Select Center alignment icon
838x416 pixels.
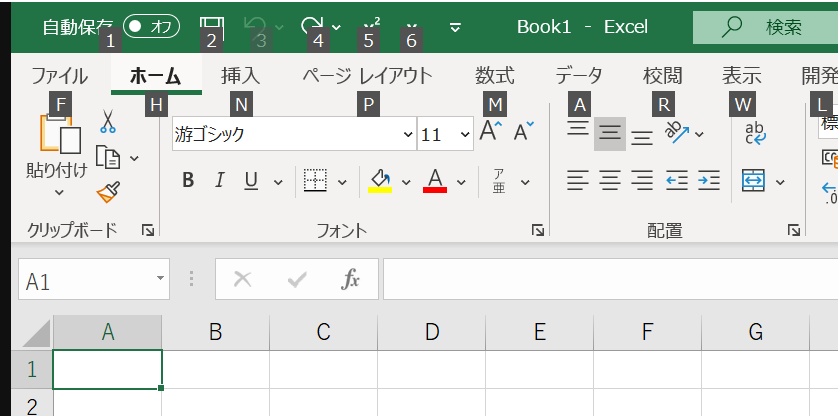610,181
